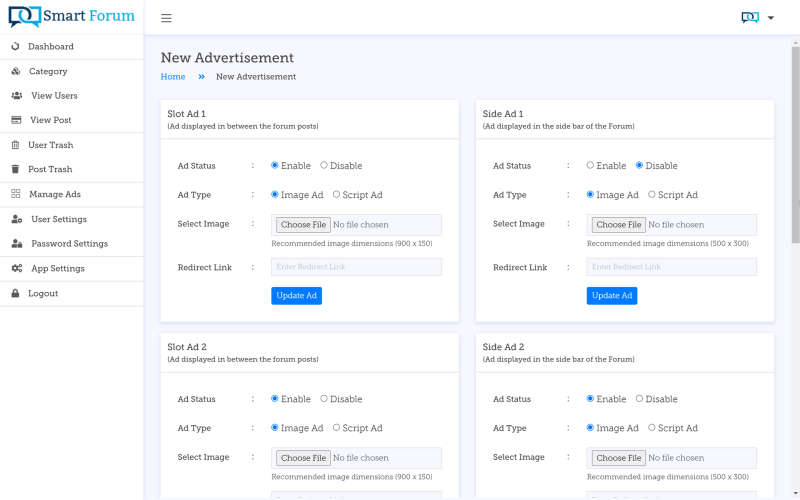Select Disable for Slot Ad 1 status
The image size is (800, 500).
point(323,165)
